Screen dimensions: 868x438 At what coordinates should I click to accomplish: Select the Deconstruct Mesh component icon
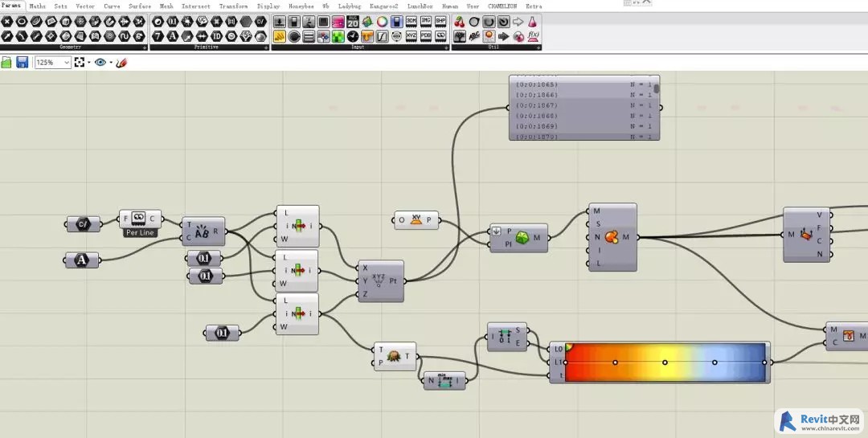click(x=806, y=235)
